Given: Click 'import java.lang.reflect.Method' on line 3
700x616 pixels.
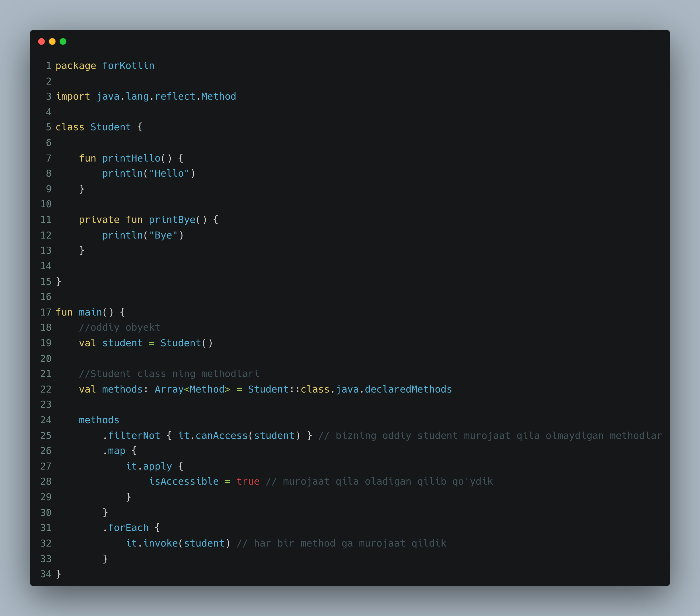Looking at the screenshot, I should (x=146, y=97).
